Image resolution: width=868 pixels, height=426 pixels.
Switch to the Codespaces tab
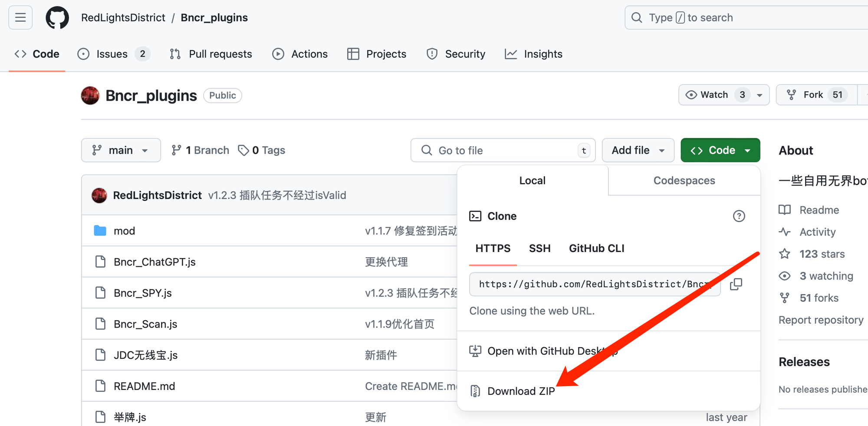tap(684, 180)
